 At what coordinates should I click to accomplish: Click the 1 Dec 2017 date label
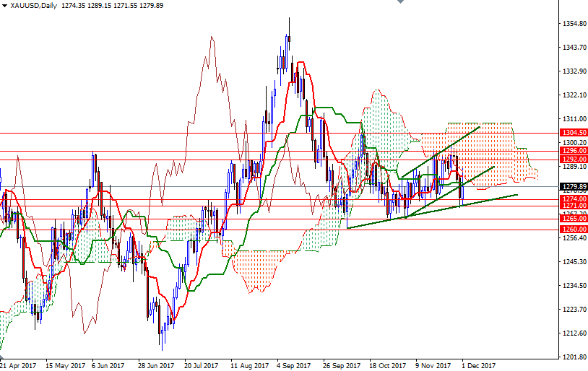479,365
